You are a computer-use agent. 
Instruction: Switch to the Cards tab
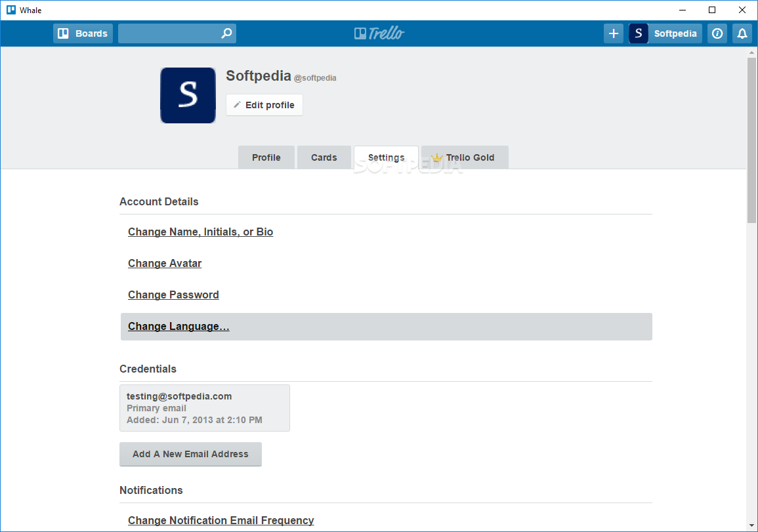point(324,157)
